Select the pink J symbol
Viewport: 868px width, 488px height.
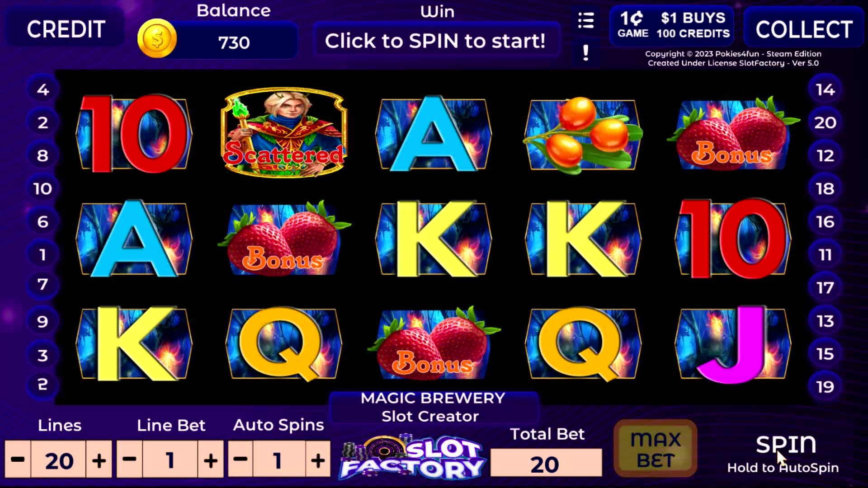(x=733, y=344)
